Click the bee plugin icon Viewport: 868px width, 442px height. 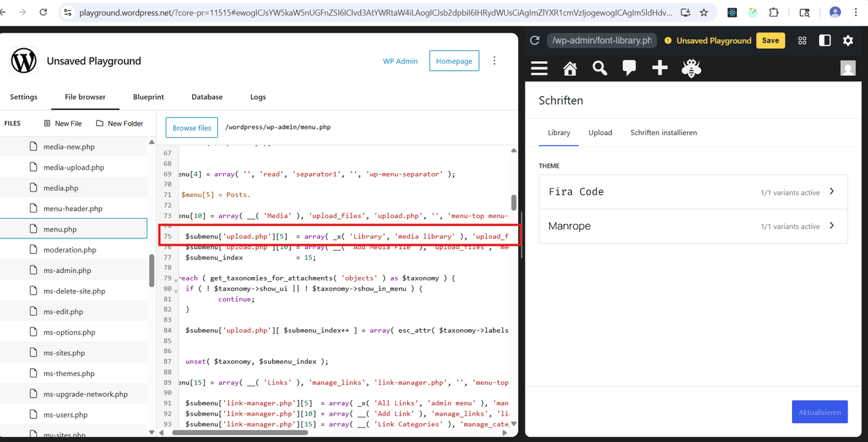click(x=691, y=68)
